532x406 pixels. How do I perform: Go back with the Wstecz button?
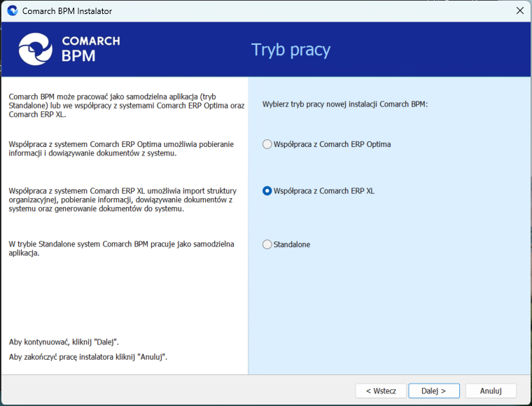(x=381, y=391)
